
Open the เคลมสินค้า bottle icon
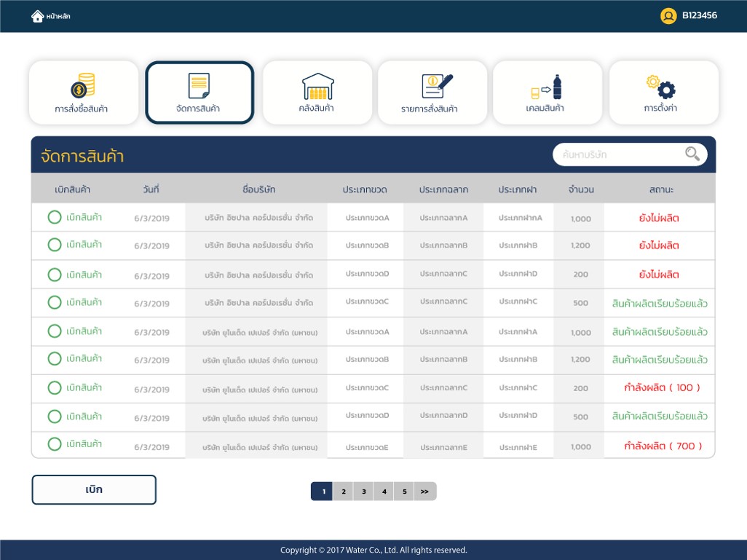click(547, 87)
